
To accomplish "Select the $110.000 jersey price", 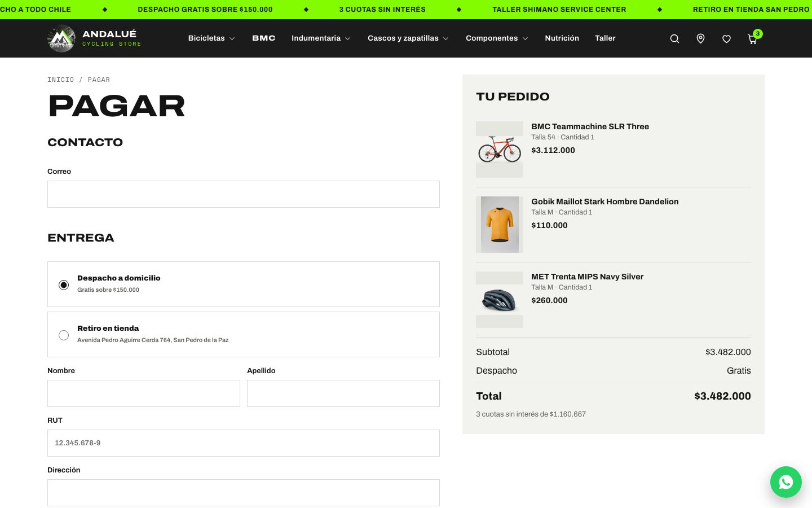I will point(549,225).
